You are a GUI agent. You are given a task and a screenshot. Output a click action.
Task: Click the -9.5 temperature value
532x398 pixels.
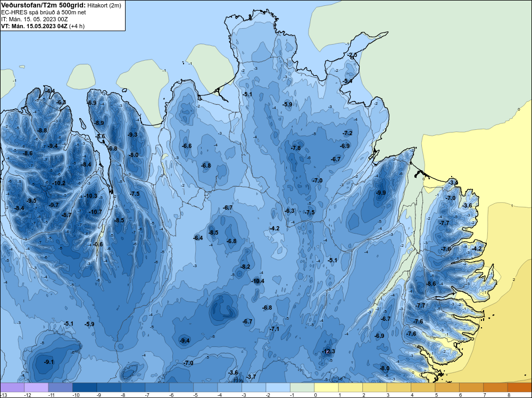(x=31, y=201)
